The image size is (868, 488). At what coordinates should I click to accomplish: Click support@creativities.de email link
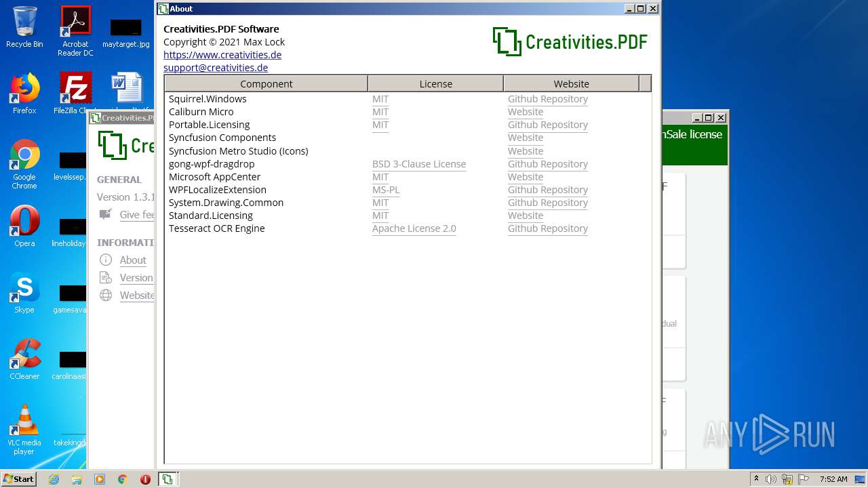[x=216, y=68]
